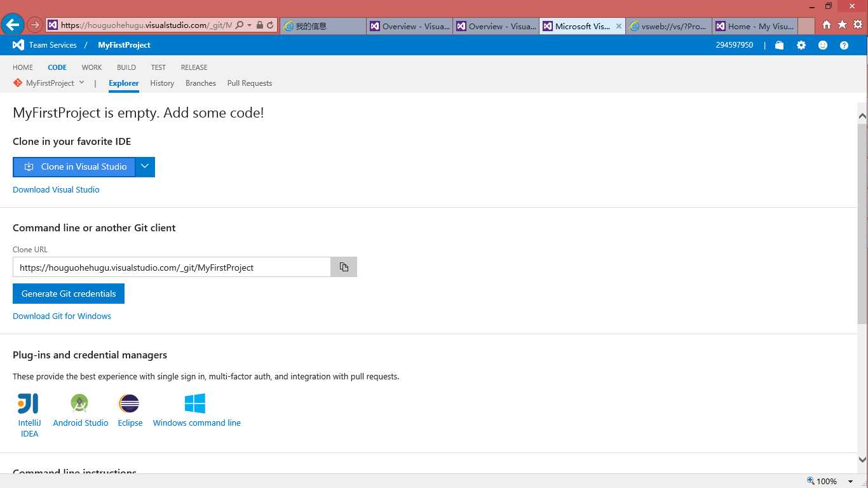Open the TEST hub
This screenshot has width=868, height=488.
pyautogui.click(x=158, y=67)
